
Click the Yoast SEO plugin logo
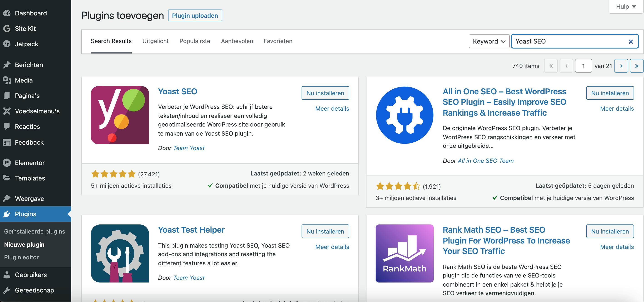pyautogui.click(x=120, y=115)
